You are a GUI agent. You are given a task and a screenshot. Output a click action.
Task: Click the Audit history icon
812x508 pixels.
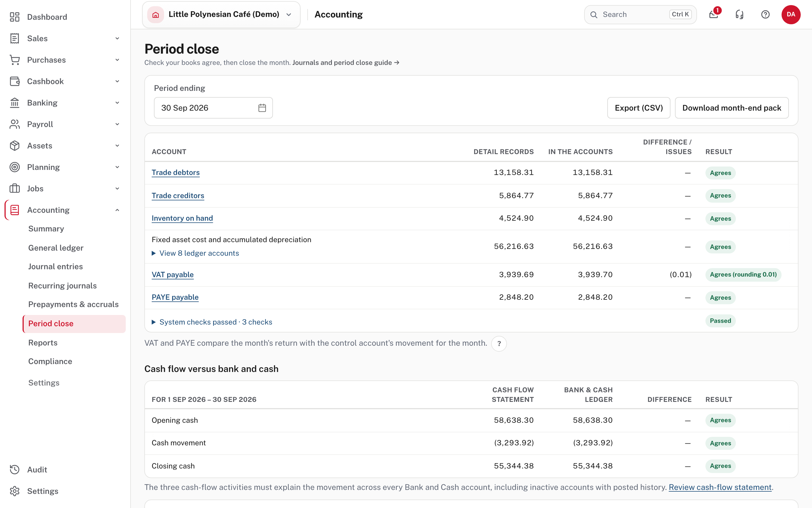[14, 470]
